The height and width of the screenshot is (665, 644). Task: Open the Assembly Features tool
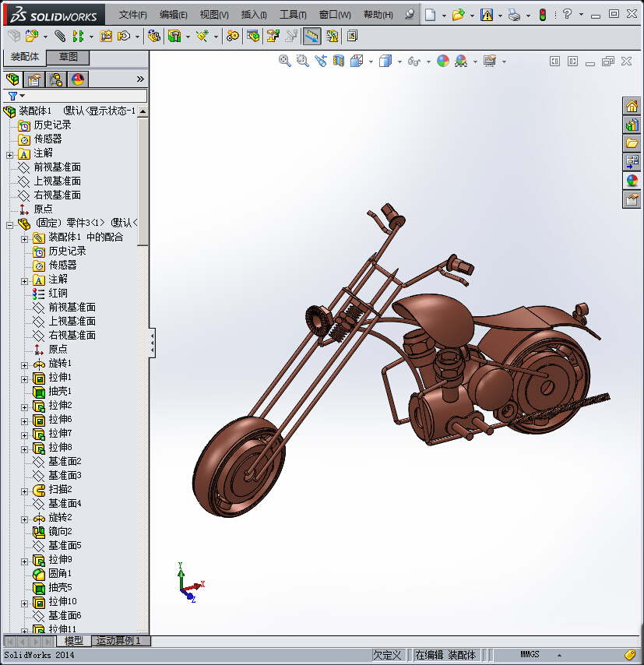pyautogui.click(x=174, y=36)
